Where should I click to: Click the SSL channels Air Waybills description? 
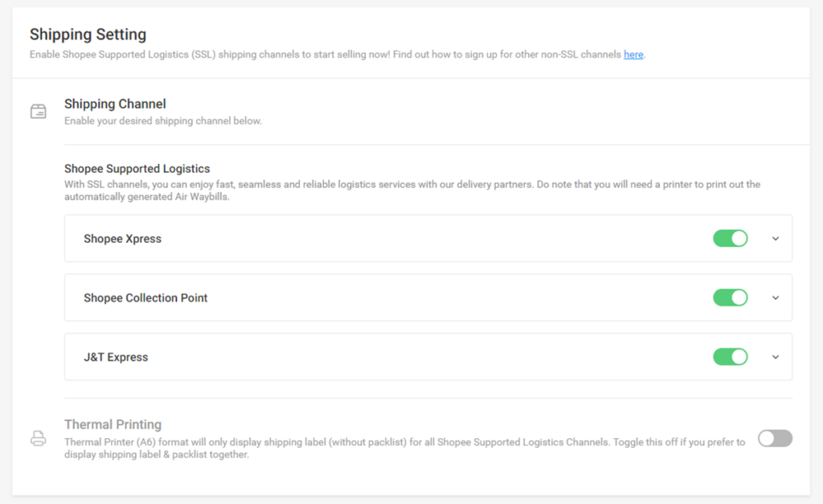pos(411,191)
